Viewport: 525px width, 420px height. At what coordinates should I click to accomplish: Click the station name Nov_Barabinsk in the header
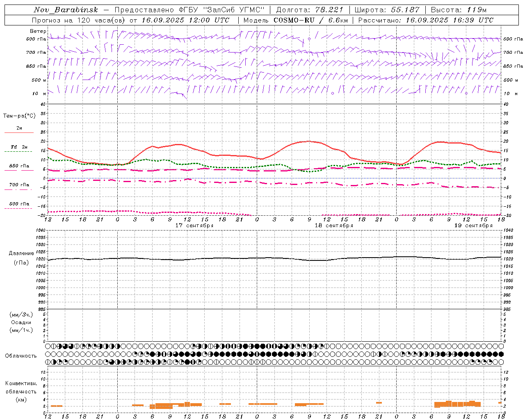point(66,10)
